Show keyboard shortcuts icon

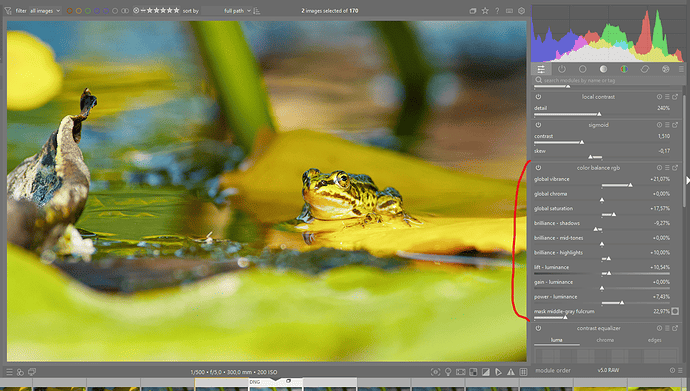pos(509,11)
